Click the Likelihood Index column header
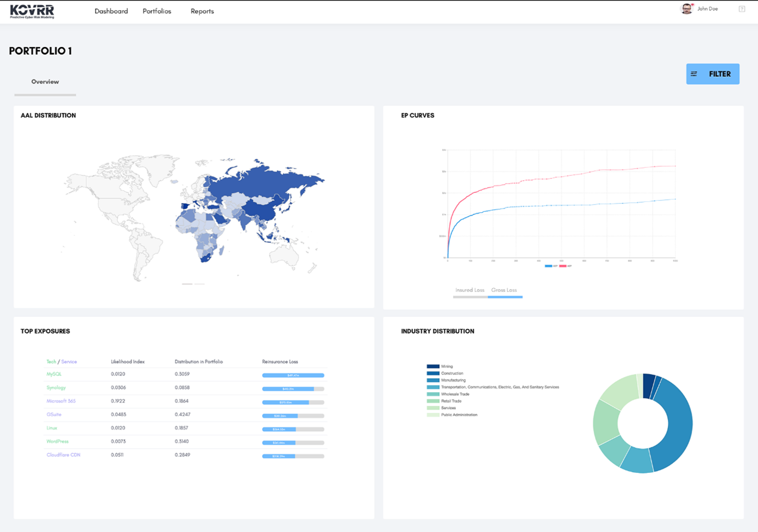The height and width of the screenshot is (532, 758). [128, 362]
